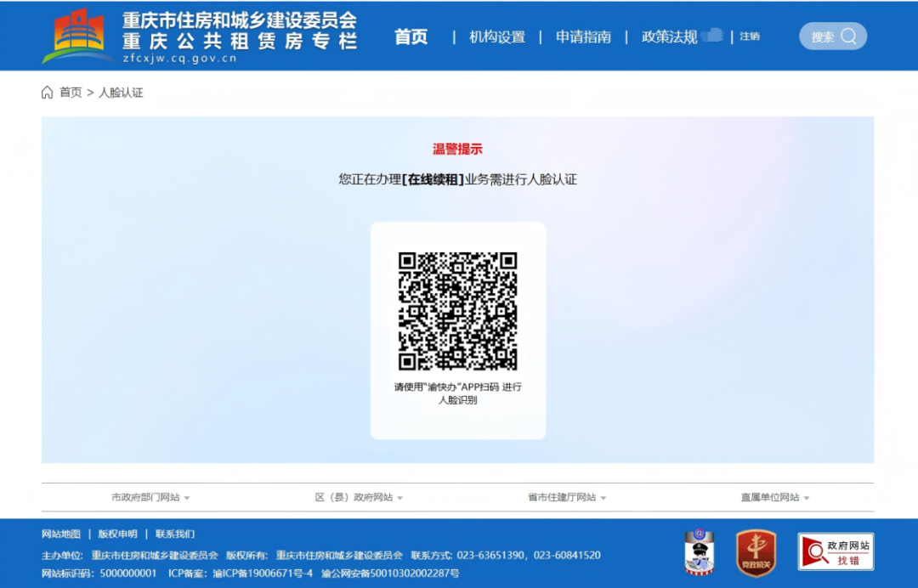Expand the 市政府部门网站 dropdown

(150, 497)
